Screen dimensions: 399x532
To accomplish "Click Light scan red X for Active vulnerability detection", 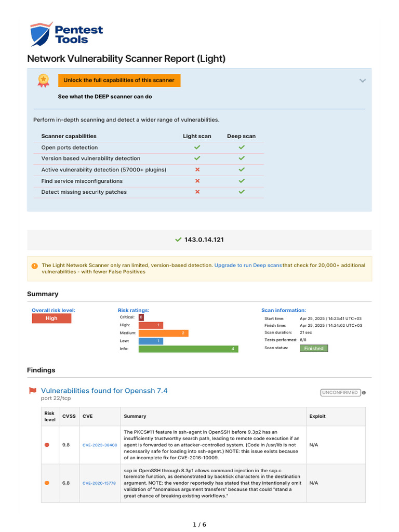I will 197,169.
